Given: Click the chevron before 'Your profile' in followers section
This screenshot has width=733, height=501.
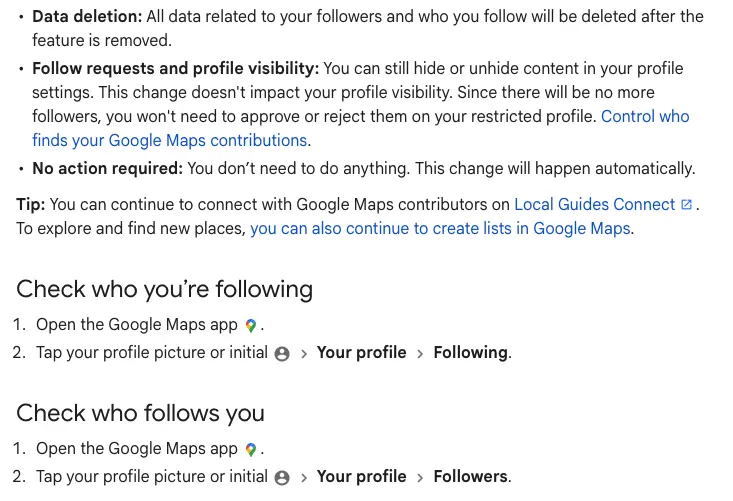Looking at the screenshot, I should (304, 478).
